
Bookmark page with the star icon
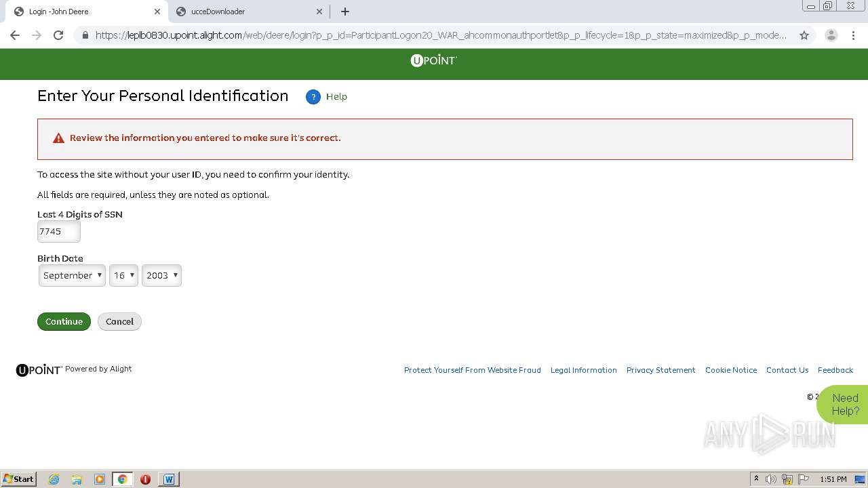(x=804, y=35)
